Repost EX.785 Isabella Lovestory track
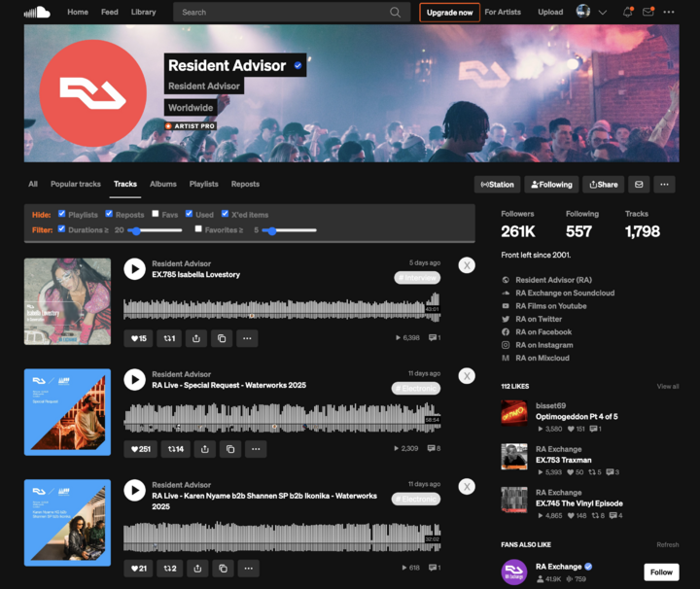700x589 pixels. [x=169, y=338]
